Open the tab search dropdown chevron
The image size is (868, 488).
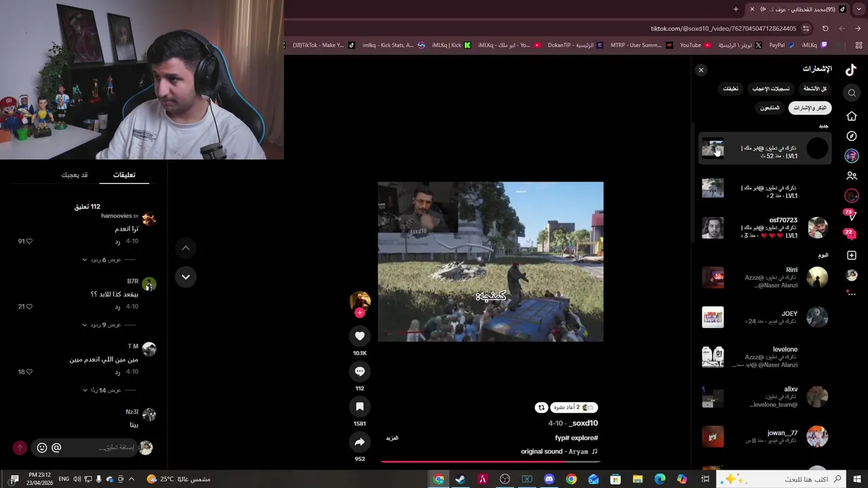(859, 9)
